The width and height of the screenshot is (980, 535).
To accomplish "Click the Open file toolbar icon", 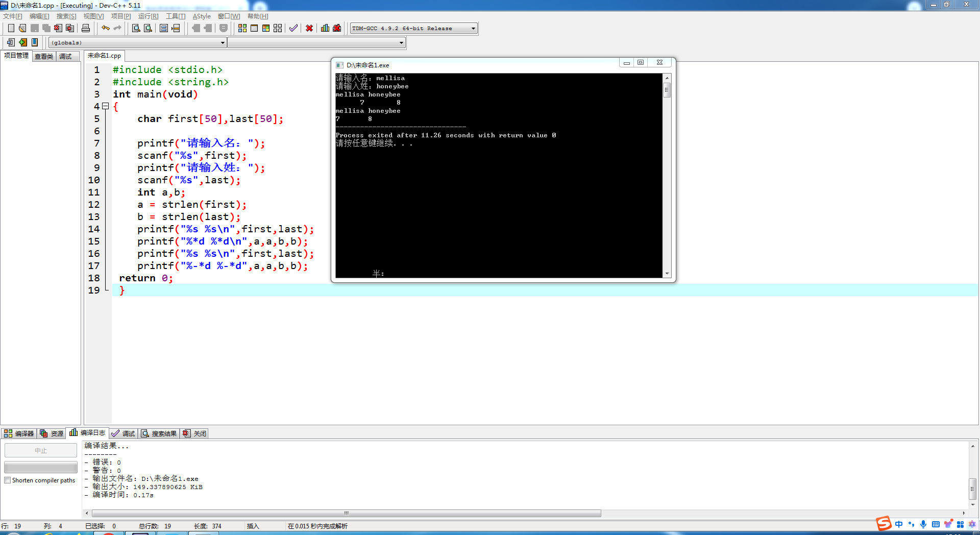I will (22, 28).
